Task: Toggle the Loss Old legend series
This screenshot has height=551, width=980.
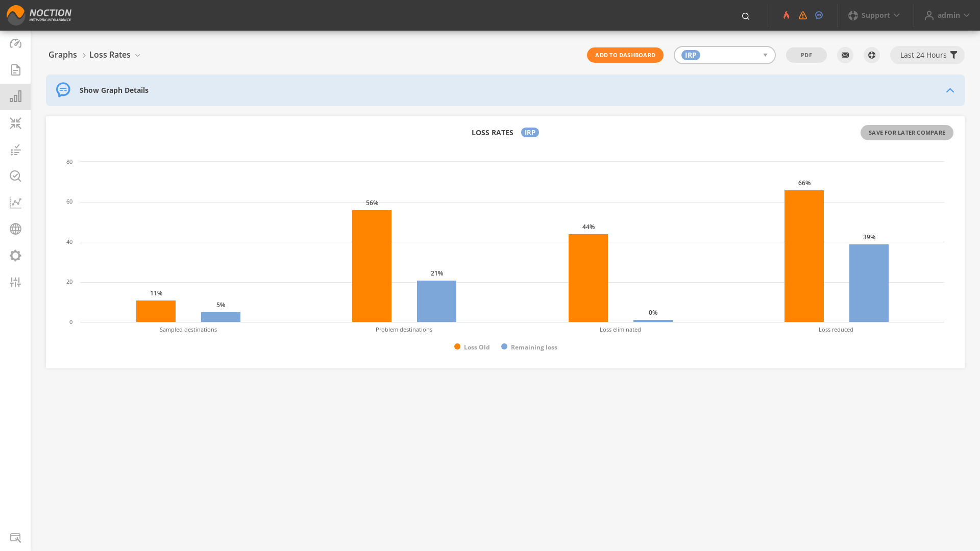Action: 472,347
